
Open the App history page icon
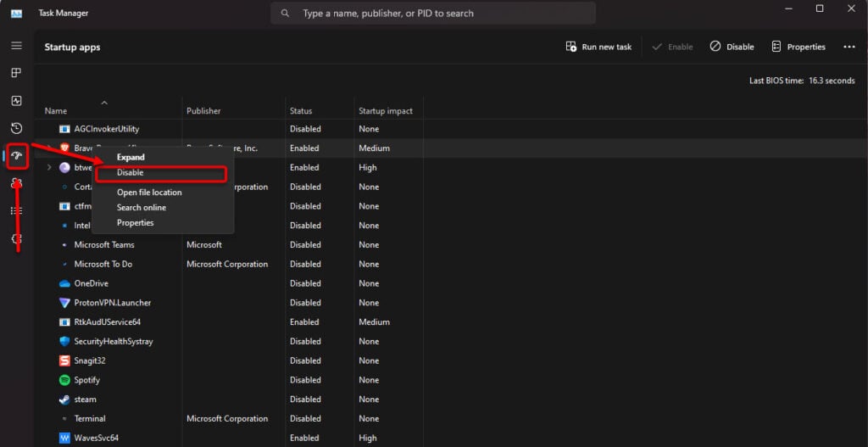pyautogui.click(x=17, y=129)
